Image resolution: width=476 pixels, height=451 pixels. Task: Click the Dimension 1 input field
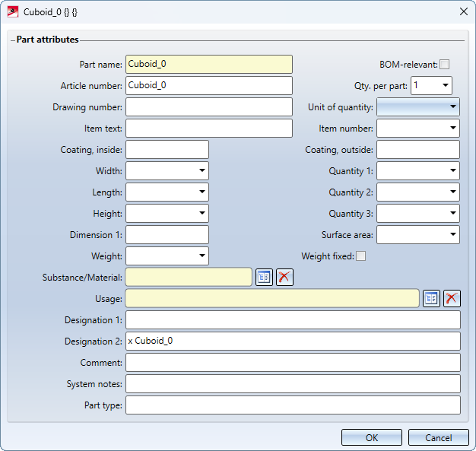click(167, 234)
